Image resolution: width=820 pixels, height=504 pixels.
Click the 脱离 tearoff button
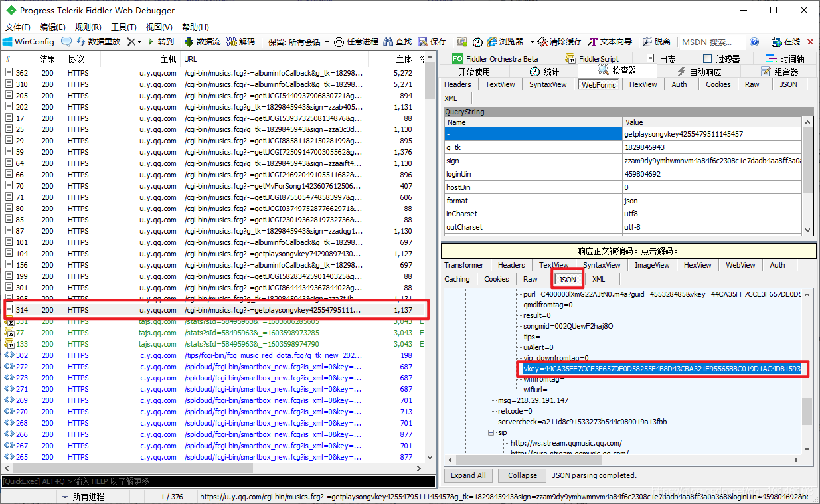coord(656,41)
